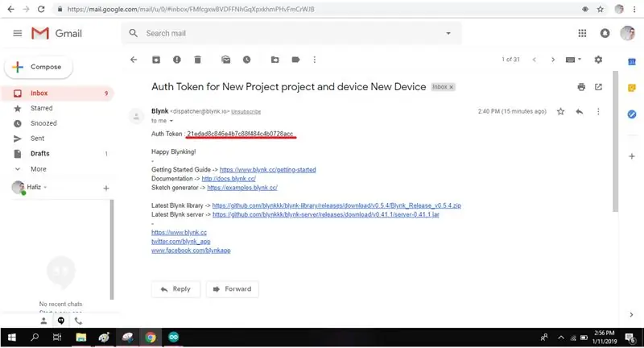Open the More options toolbar menu

tap(315, 60)
